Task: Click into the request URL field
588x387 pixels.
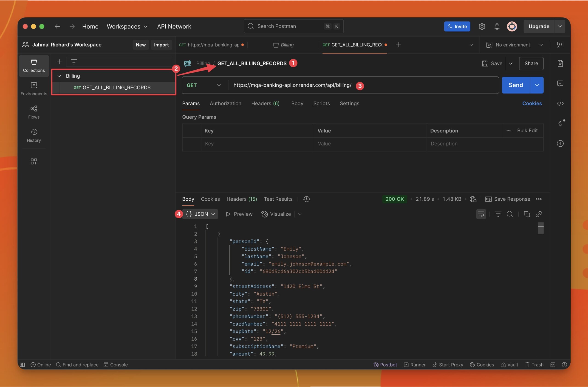Action: point(363,85)
